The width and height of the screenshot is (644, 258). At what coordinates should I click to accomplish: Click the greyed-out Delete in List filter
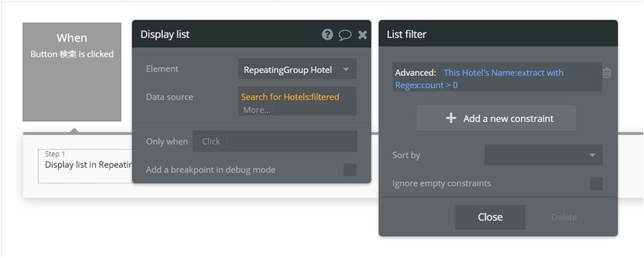click(x=564, y=217)
